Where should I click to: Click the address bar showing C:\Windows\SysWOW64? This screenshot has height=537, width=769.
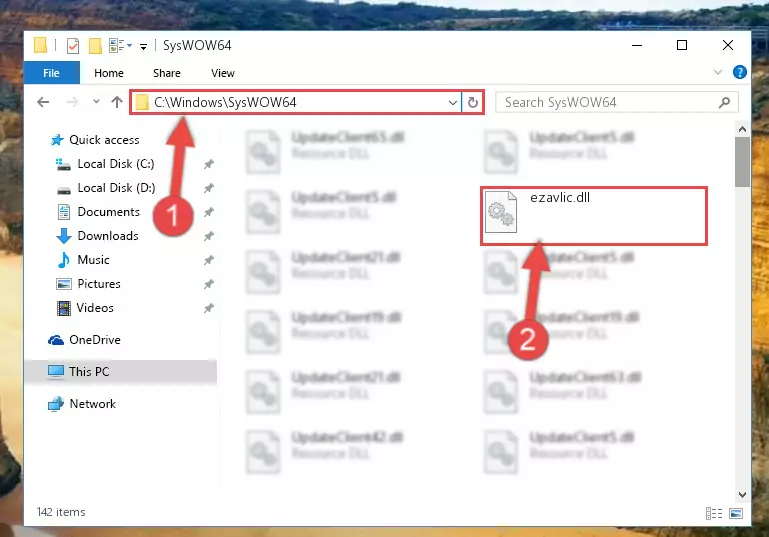[x=297, y=102]
